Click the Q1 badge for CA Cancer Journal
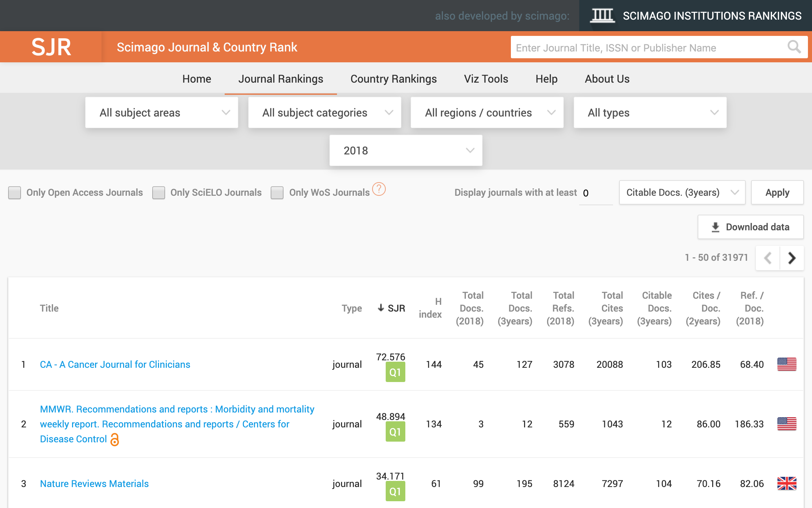 pyautogui.click(x=395, y=372)
